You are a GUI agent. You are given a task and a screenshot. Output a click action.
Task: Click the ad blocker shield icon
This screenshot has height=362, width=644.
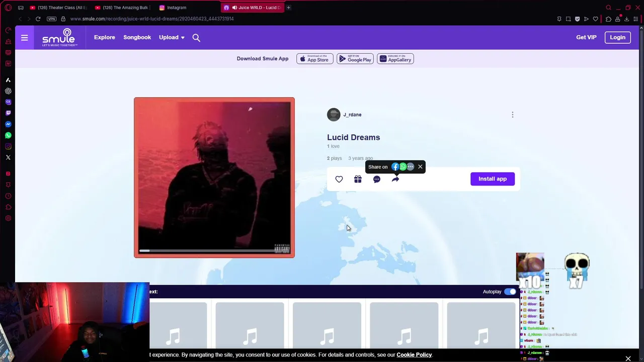577,19
